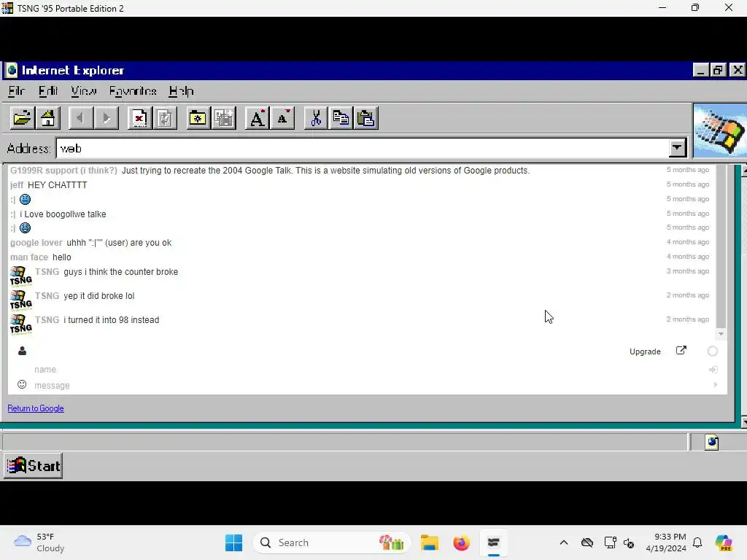
Task: Open Favorites folder toolbar icon
Action: point(198,118)
